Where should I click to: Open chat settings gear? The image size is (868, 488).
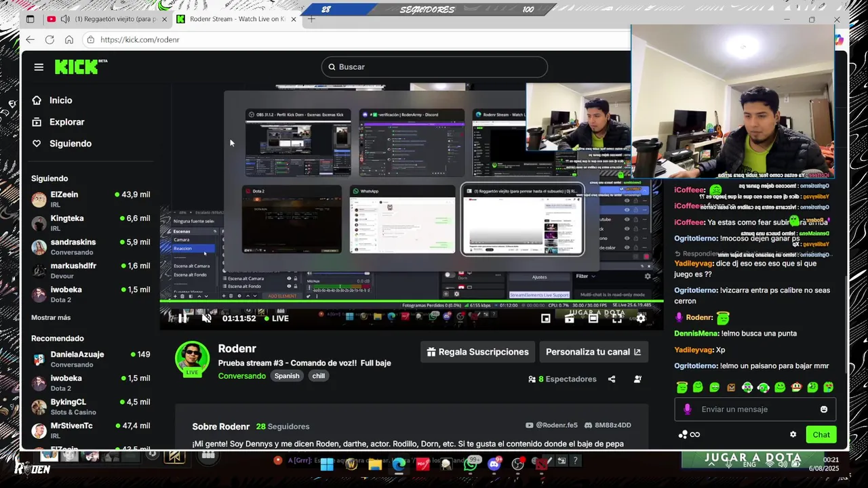tap(793, 434)
